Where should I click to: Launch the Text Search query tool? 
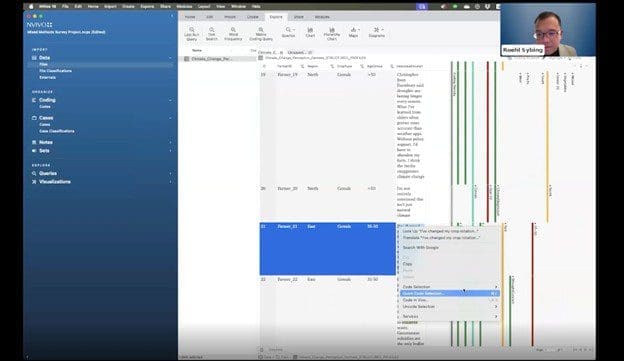click(212, 34)
